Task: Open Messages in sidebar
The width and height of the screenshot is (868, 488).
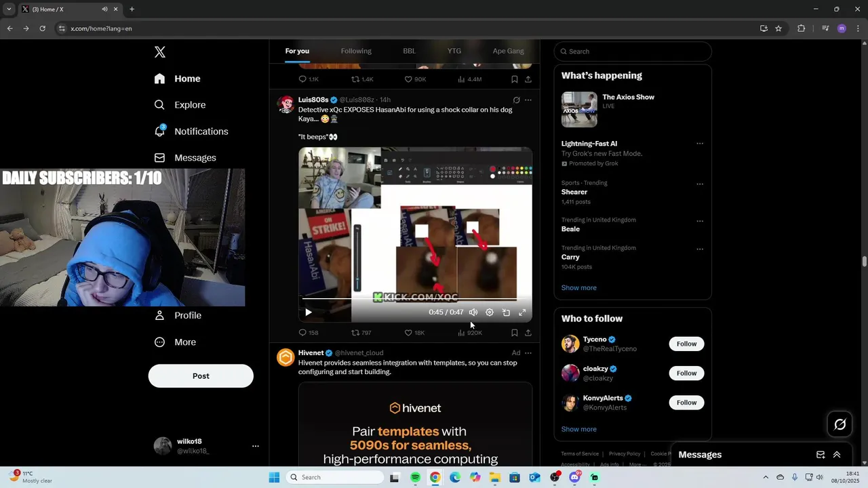Action: tap(185, 158)
